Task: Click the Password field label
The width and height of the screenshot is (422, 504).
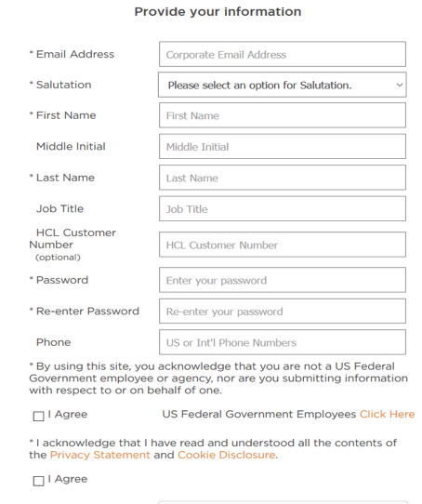Action: (x=62, y=280)
